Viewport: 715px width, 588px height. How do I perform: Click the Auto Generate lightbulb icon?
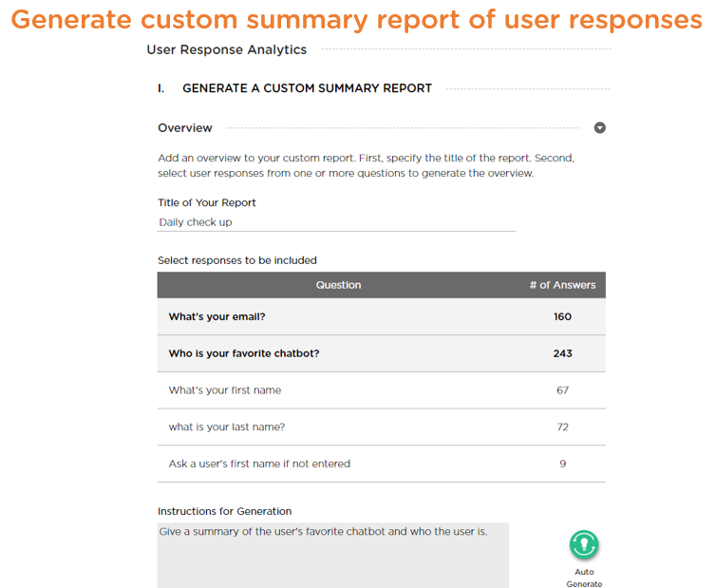pyautogui.click(x=584, y=544)
